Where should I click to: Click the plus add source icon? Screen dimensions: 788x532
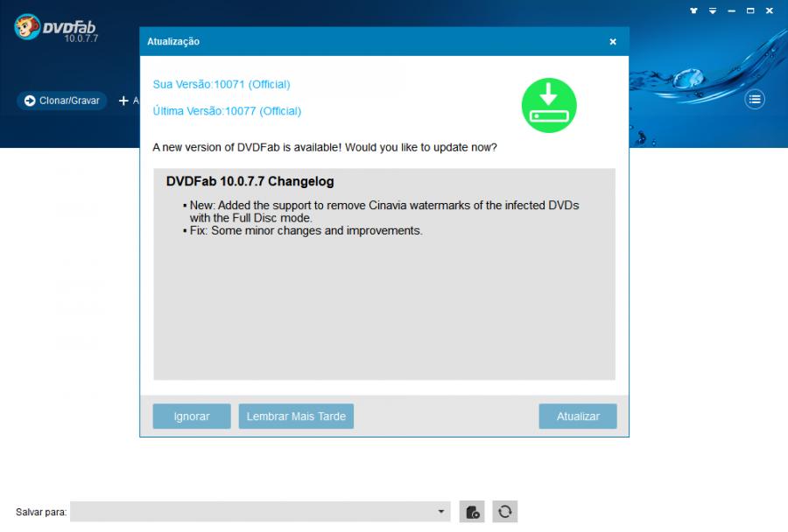123,101
